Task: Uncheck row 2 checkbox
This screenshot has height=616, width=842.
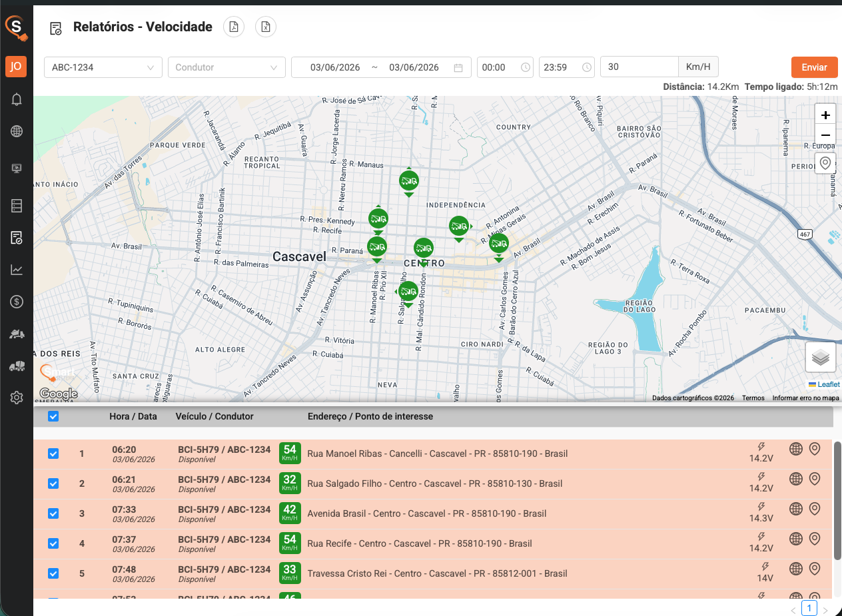Action: click(x=53, y=483)
